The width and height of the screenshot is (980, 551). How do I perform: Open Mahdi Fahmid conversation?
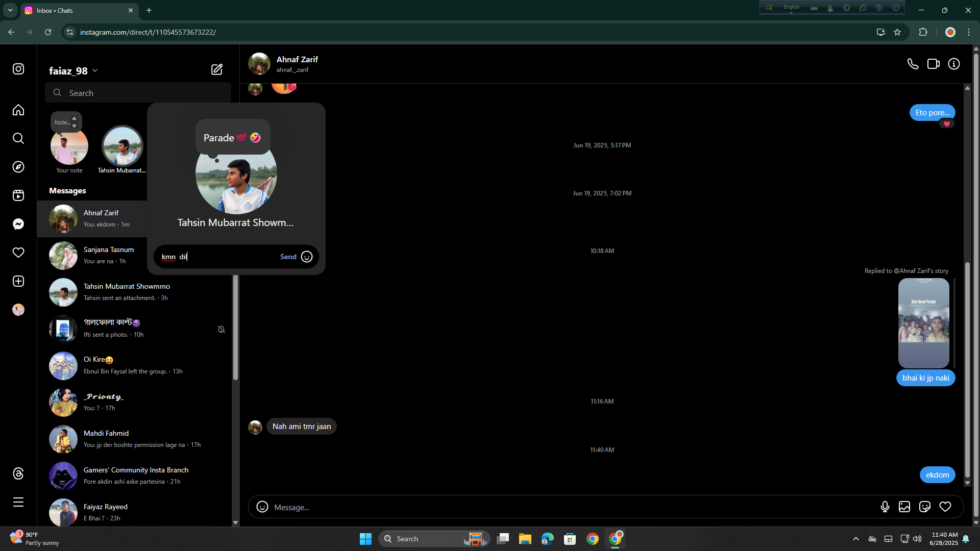tap(134, 439)
